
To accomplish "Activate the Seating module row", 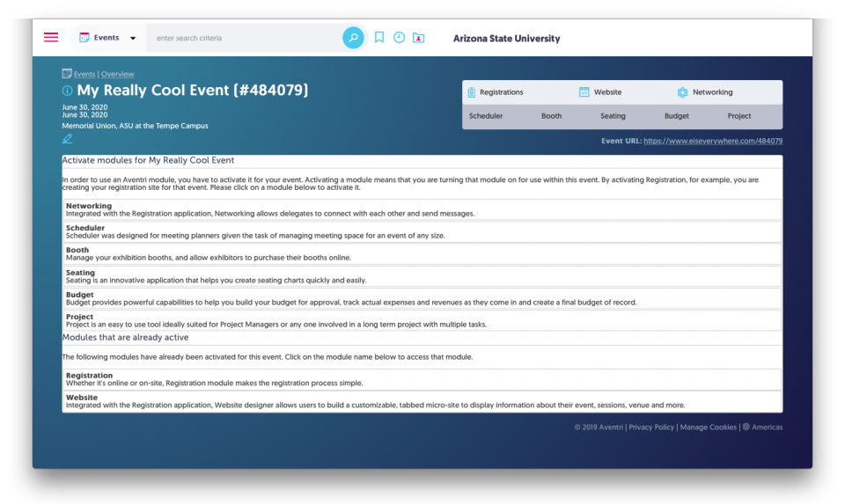I will click(x=422, y=276).
